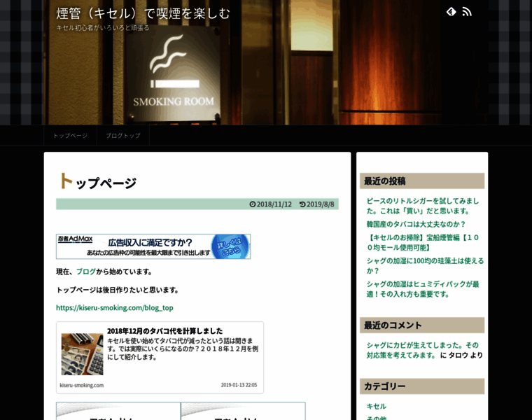Open the site title 煙管（キセル）で喫煙を楽しむ
This screenshot has height=420, width=532.
[143, 13]
